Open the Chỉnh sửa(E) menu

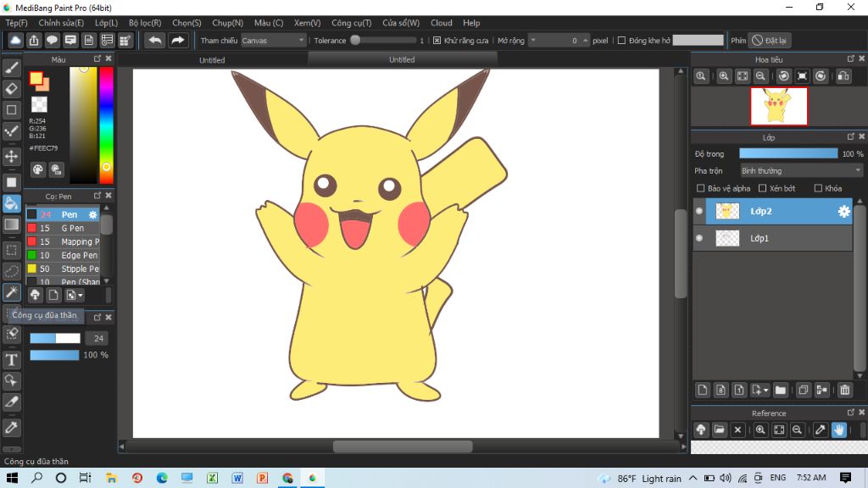coord(61,23)
